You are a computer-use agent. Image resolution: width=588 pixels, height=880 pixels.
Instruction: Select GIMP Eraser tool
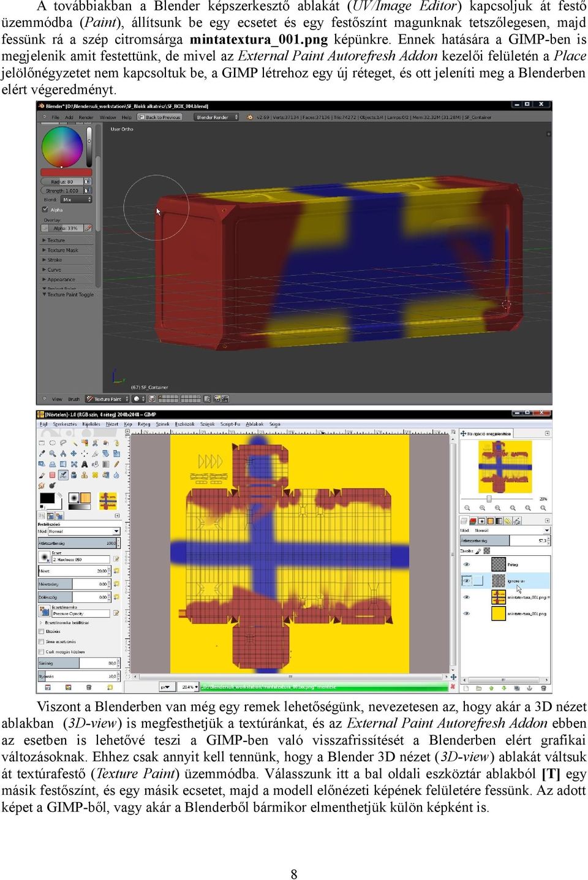[x=52, y=475]
